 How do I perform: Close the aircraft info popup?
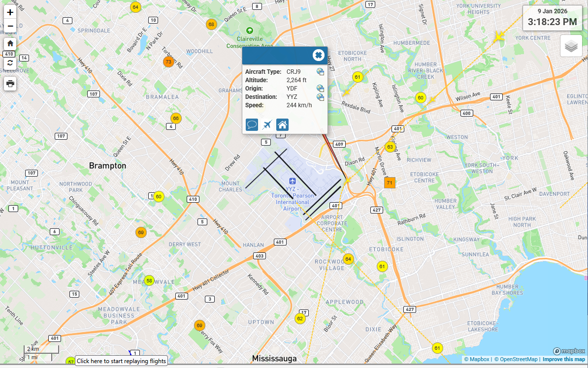[x=318, y=55]
